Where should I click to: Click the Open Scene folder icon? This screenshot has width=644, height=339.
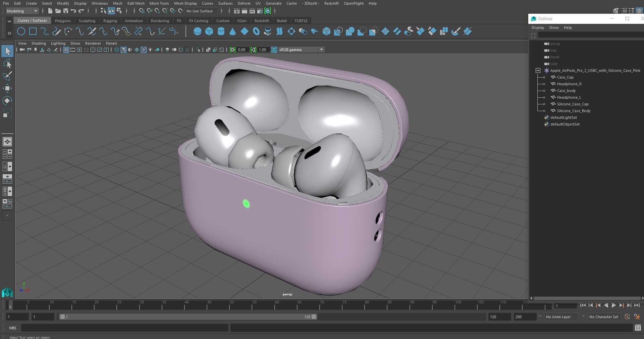click(x=58, y=11)
